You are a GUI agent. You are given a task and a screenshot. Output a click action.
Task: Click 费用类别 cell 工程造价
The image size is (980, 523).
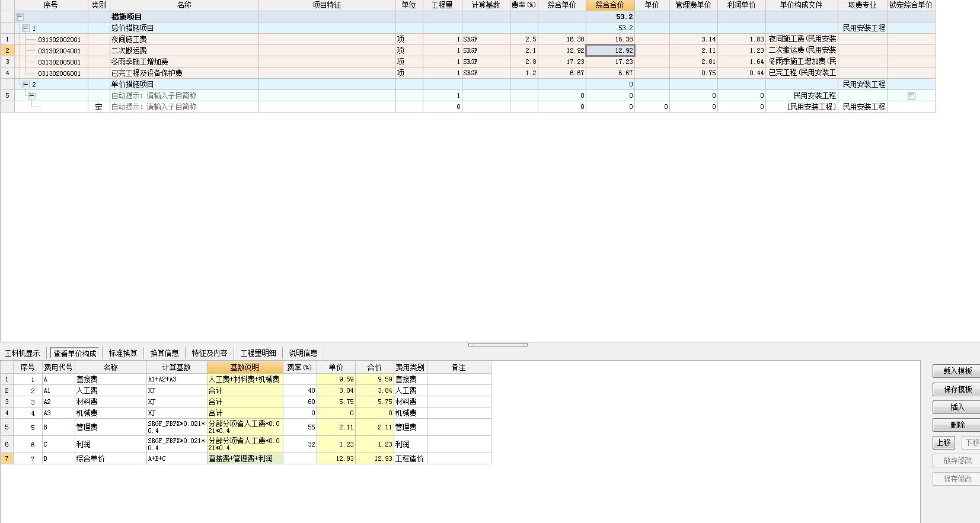[410, 458]
